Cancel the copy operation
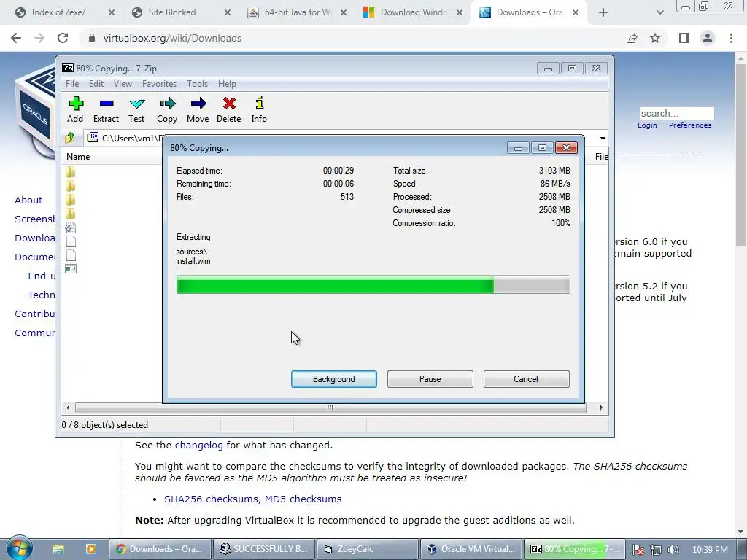This screenshot has height=560, width=747. pos(527,379)
